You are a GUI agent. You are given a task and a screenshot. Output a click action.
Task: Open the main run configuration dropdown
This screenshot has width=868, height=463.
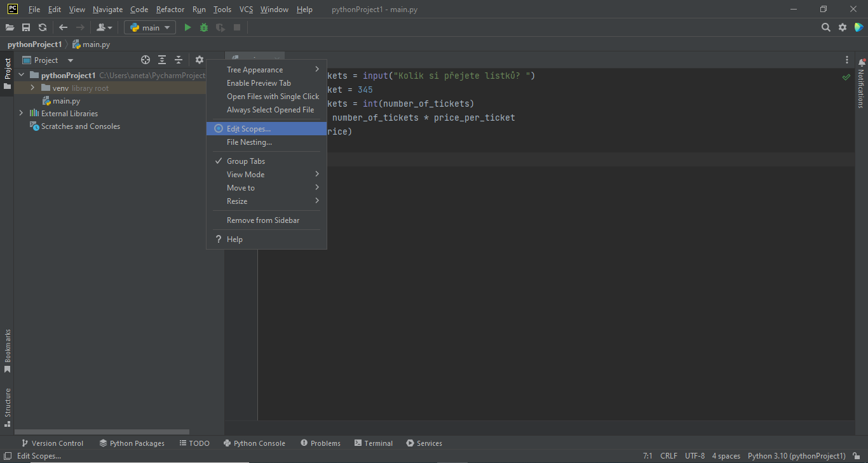pyautogui.click(x=149, y=27)
